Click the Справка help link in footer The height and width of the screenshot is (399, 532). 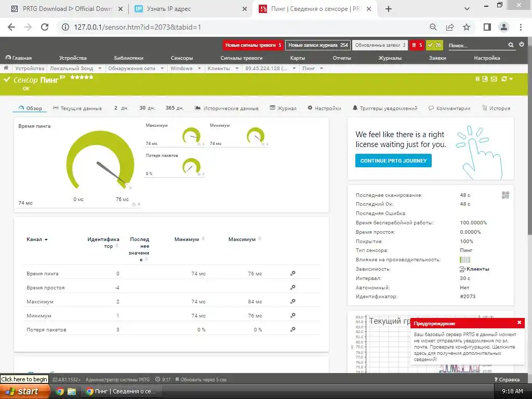click(507, 379)
